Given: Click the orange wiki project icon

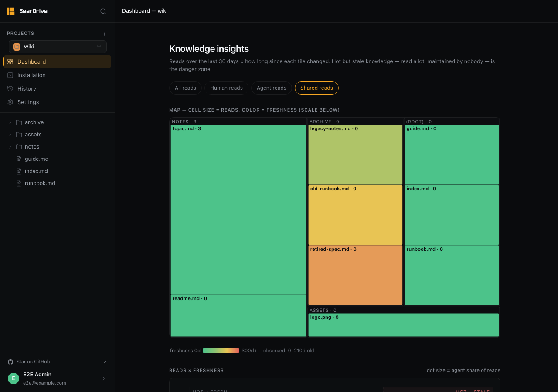Looking at the screenshot, I should (17, 47).
